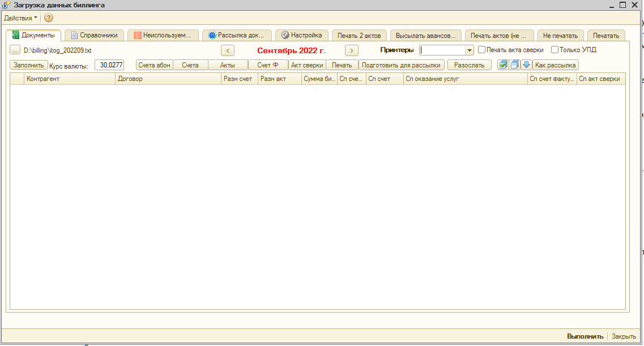The height and width of the screenshot is (346, 644).
Task: Click the uncheck-all boxes icon
Action: tap(514, 65)
